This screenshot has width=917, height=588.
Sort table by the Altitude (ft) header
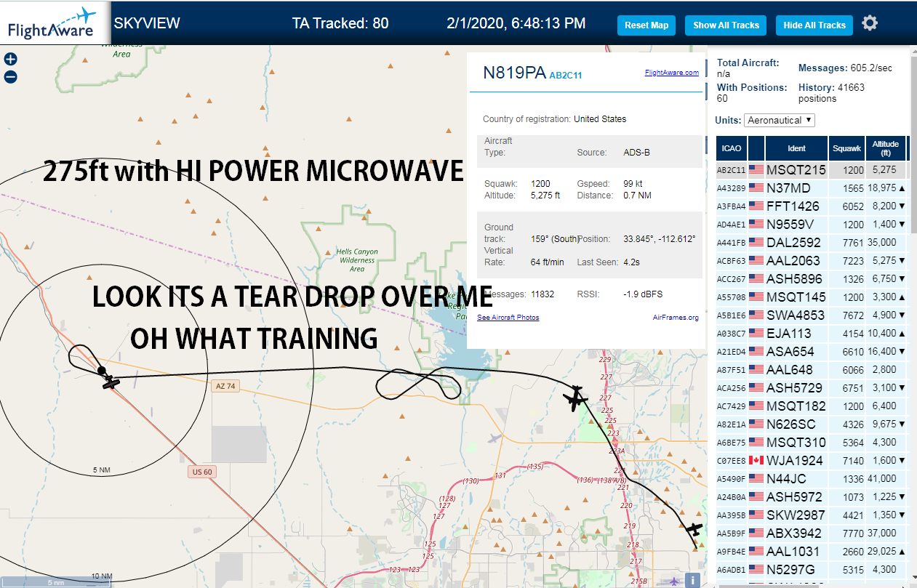886,148
